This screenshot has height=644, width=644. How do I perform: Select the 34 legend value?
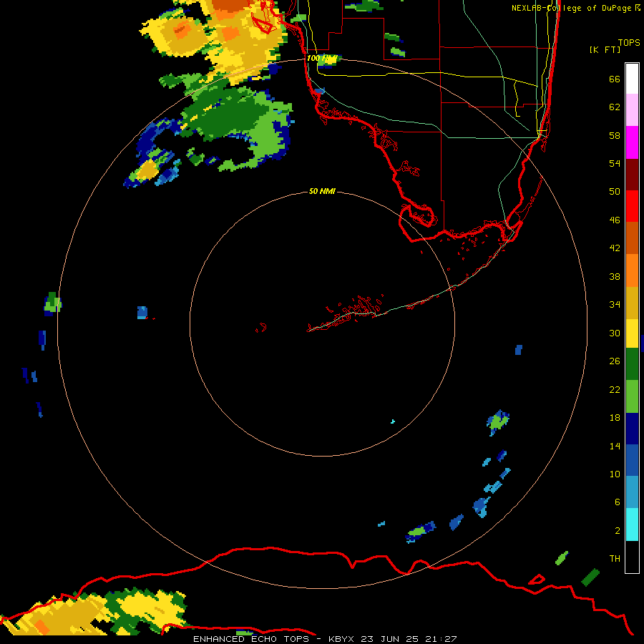pos(615,305)
